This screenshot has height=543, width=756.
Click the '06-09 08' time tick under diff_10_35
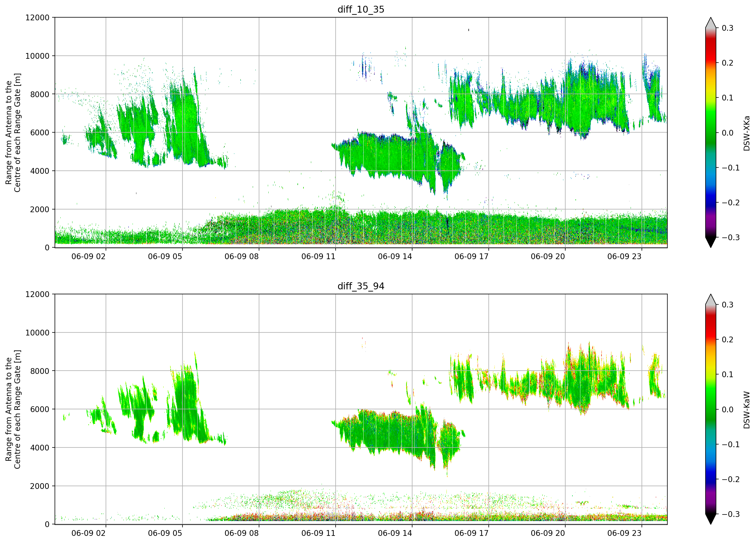[x=242, y=256]
